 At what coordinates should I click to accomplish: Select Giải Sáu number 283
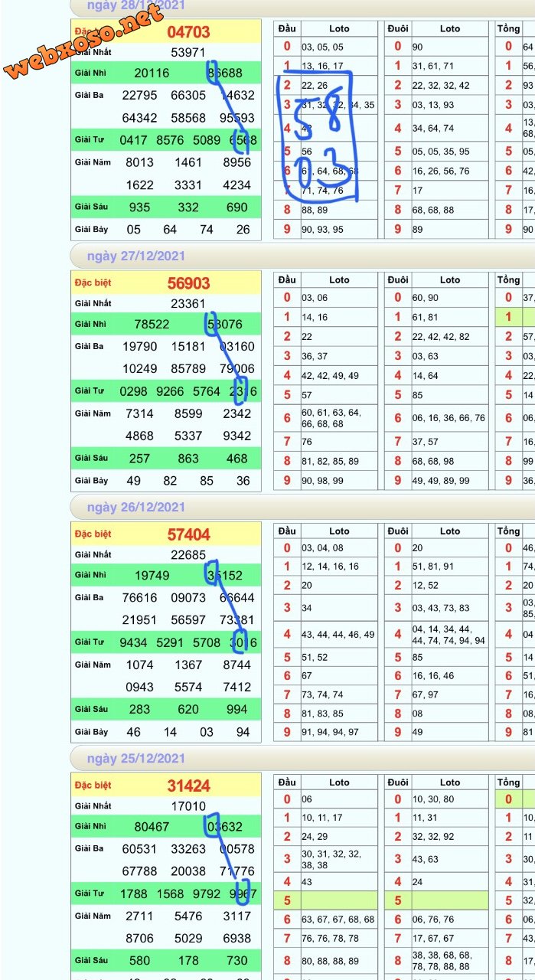(139, 709)
